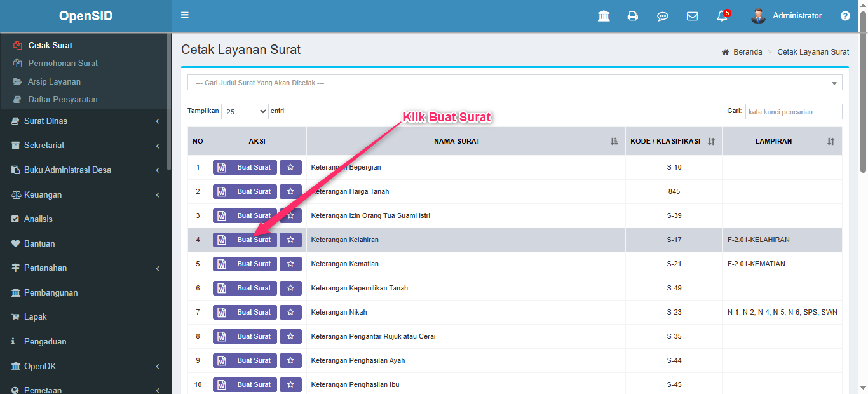The height and width of the screenshot is (394, 868).
Task: Star the Keterangan Nikah letter
Action: (290, 312)
